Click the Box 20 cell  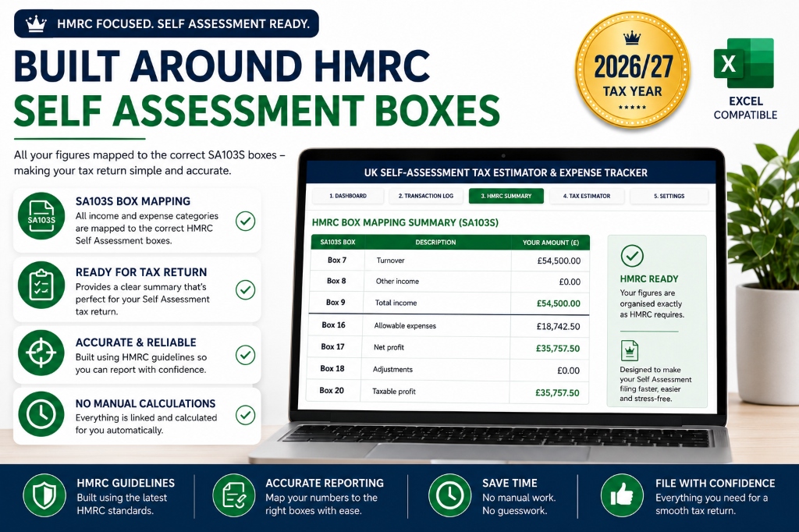point(332,391)
